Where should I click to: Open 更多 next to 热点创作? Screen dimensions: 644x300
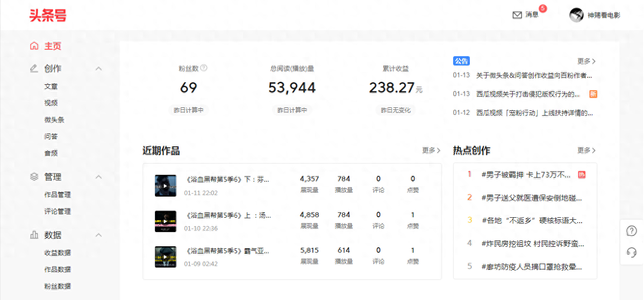(586, 150)
